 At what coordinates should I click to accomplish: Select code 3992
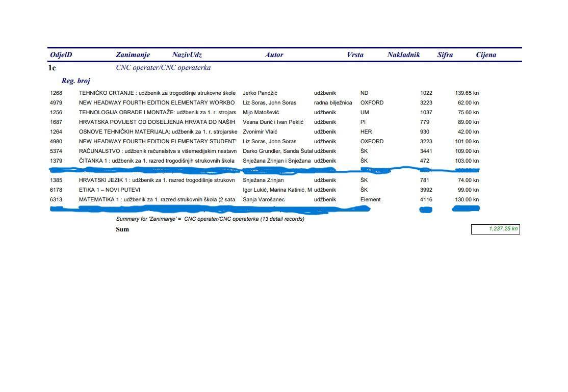click(x=426, y=190)
